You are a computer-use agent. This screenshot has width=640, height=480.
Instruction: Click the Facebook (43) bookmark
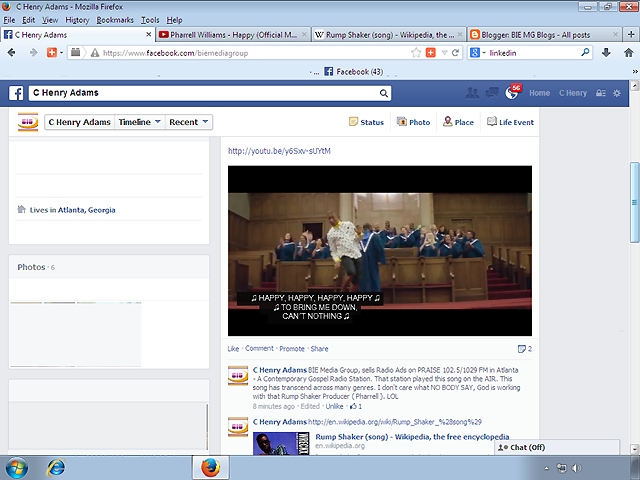pos(353,71)
